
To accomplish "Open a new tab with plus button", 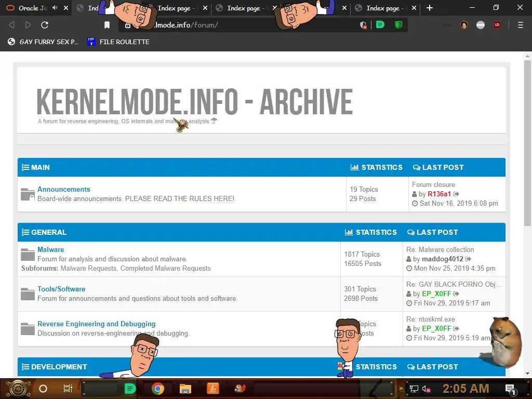I will [430, 8].
